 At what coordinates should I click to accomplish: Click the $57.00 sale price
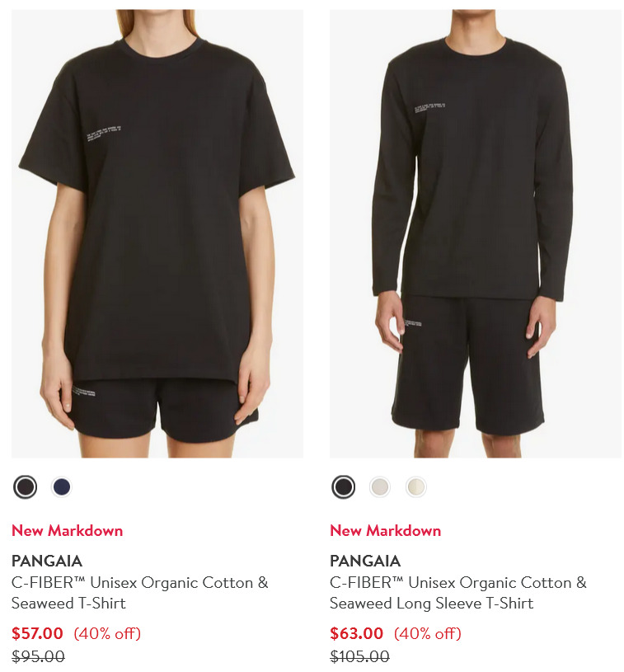pos(37,633)
